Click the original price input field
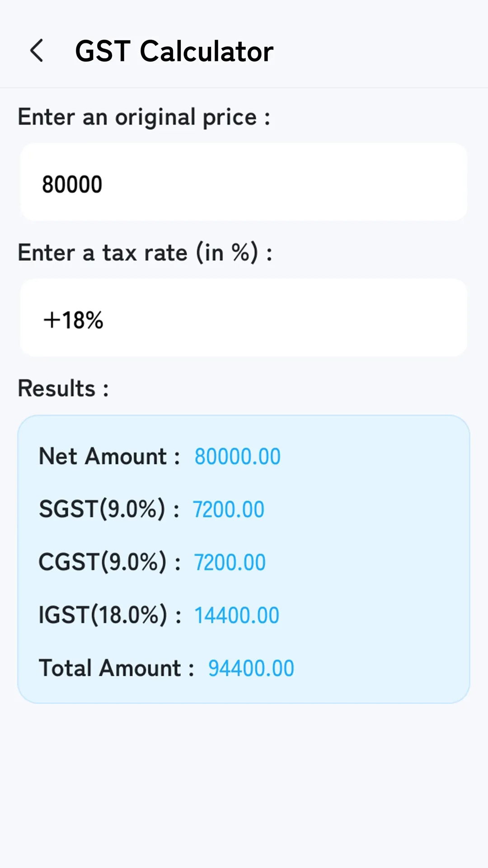 click(244, 182)
